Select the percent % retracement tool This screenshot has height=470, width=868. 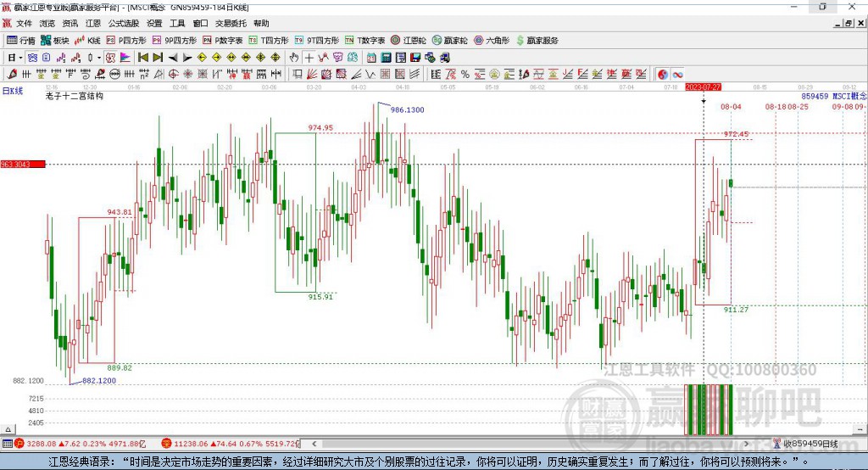pos(465,75)
